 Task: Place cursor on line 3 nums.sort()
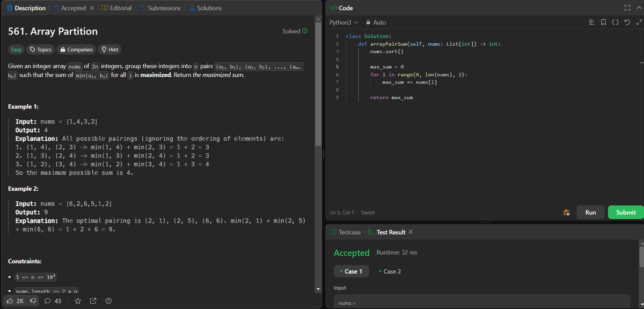(x=386, y=51)
